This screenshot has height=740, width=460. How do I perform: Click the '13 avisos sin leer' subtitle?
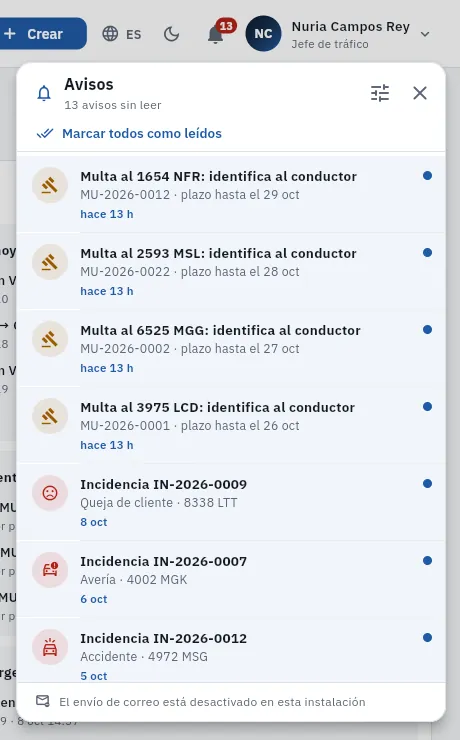click(113, 105)
